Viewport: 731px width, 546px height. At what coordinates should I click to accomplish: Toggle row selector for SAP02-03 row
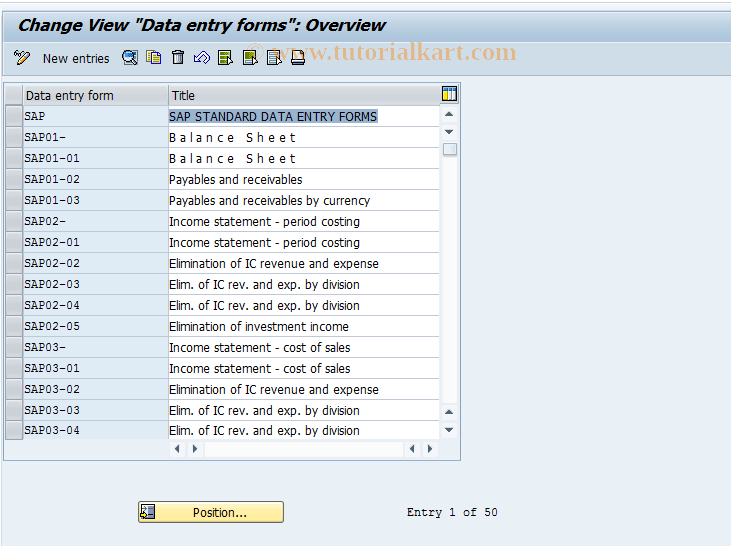click(x=14, y=284)
